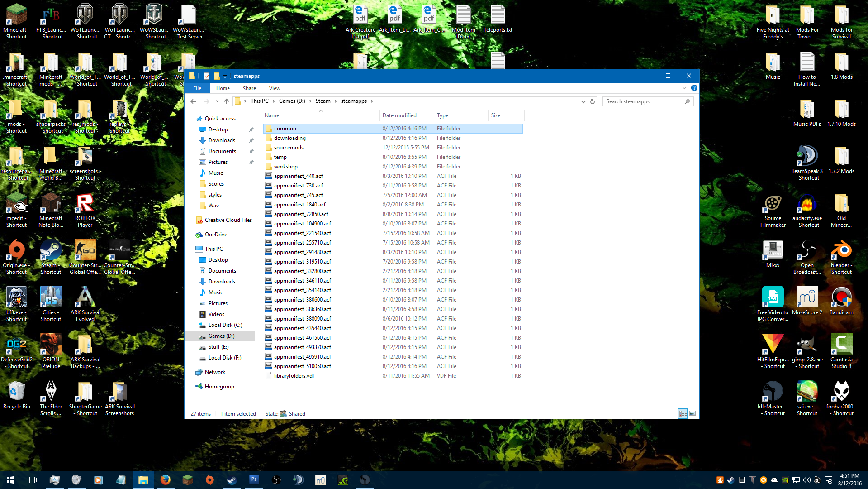The height and width of the screenshot is (489, 868).
Task: Expand the ribbon using the chevron
Action: pos(684,88)
